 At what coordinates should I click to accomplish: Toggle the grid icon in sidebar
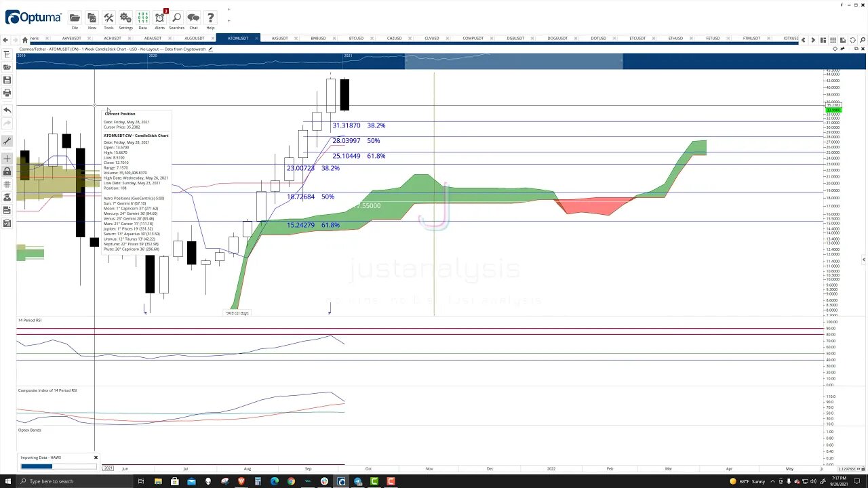coord(7,184)
